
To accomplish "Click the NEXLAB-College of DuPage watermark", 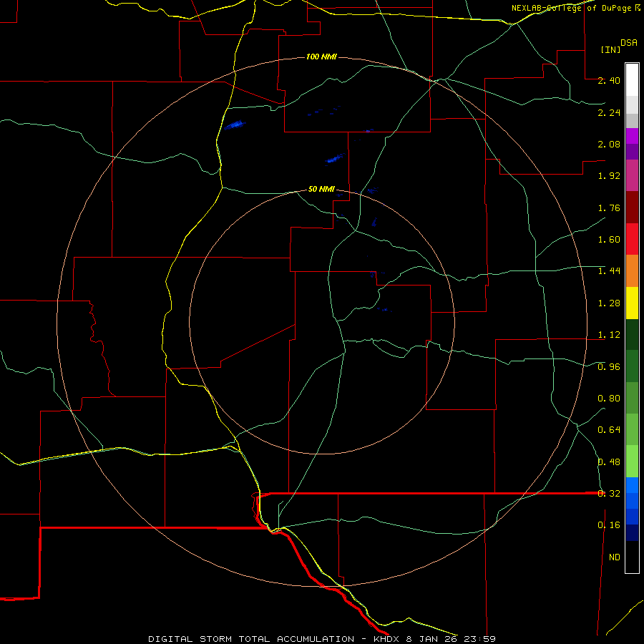I will 575,8.
